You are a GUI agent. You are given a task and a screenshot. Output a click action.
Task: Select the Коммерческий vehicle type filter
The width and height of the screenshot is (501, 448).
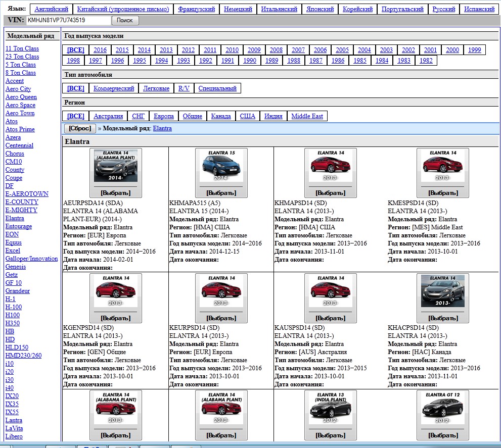point(114,88)
